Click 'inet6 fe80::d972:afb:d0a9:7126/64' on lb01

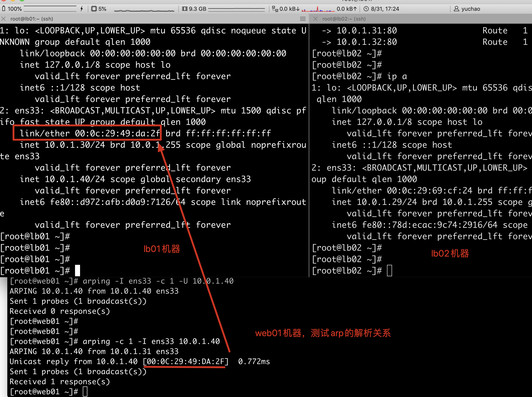(103, 202)
